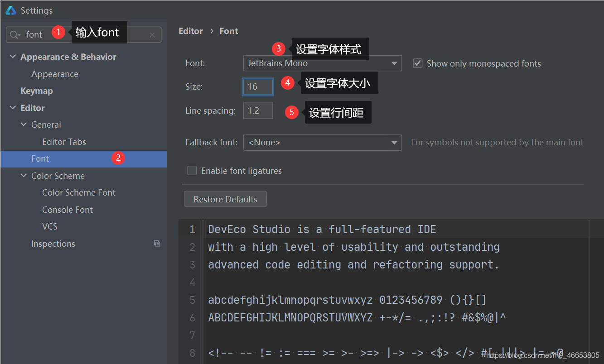Click preview line 'advanced code editing and refactoring'

tap(354, 265)
